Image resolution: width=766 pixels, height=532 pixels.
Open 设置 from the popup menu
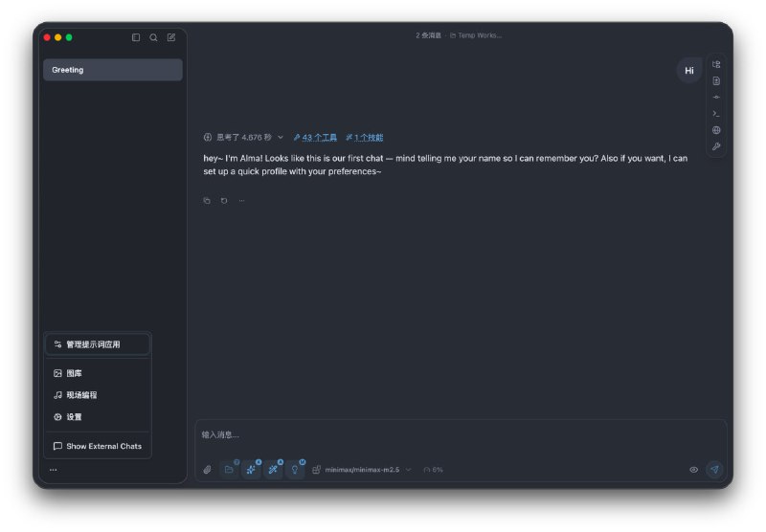[98, 417]
